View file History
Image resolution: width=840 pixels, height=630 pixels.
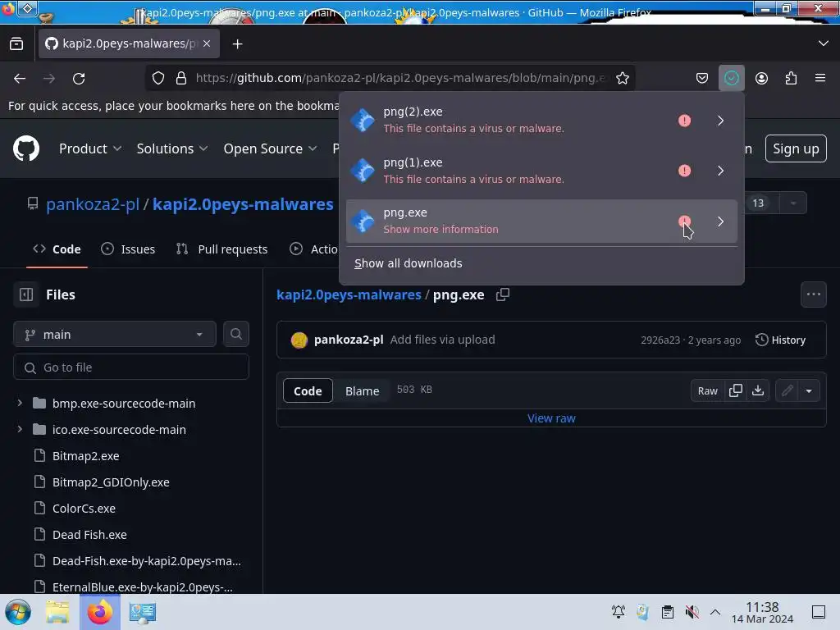[x=780, y=340]
